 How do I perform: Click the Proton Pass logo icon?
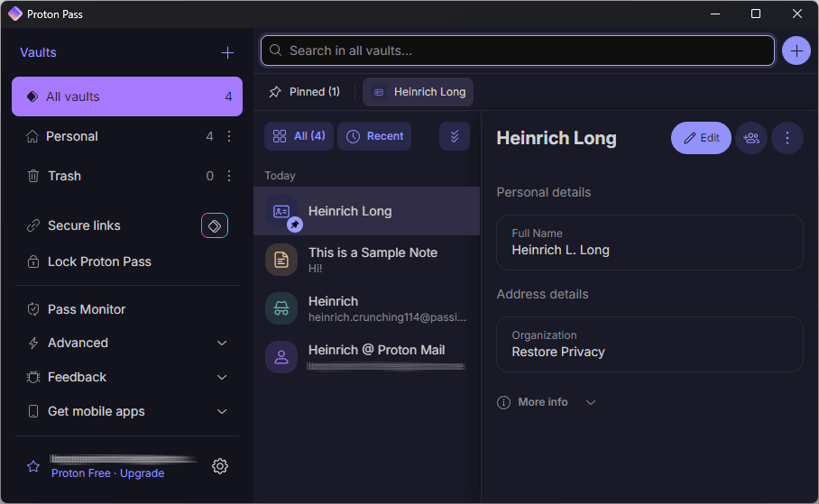click(15, 14)
